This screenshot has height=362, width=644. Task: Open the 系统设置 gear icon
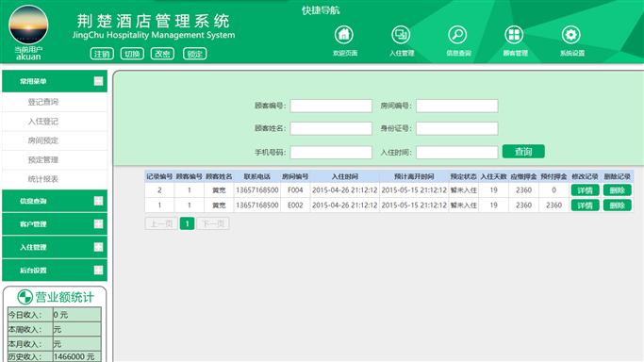point(570,35)
